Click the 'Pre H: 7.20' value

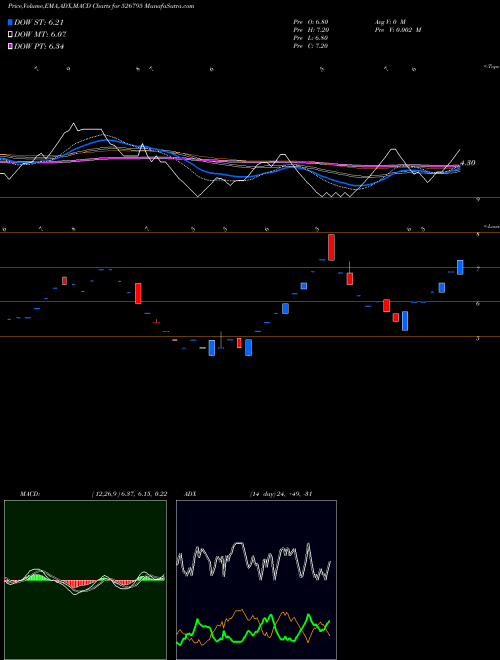click(311, 30)
